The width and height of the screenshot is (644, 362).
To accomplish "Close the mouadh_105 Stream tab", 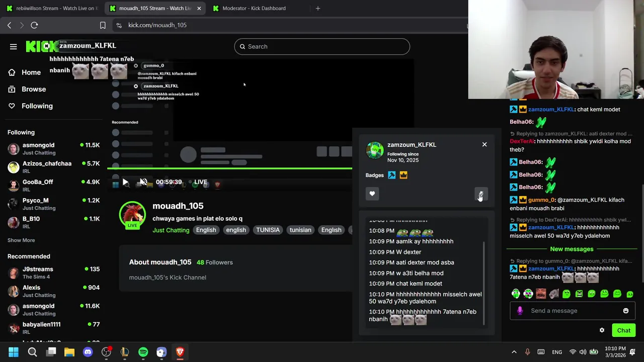I will [x=199, y=8].
